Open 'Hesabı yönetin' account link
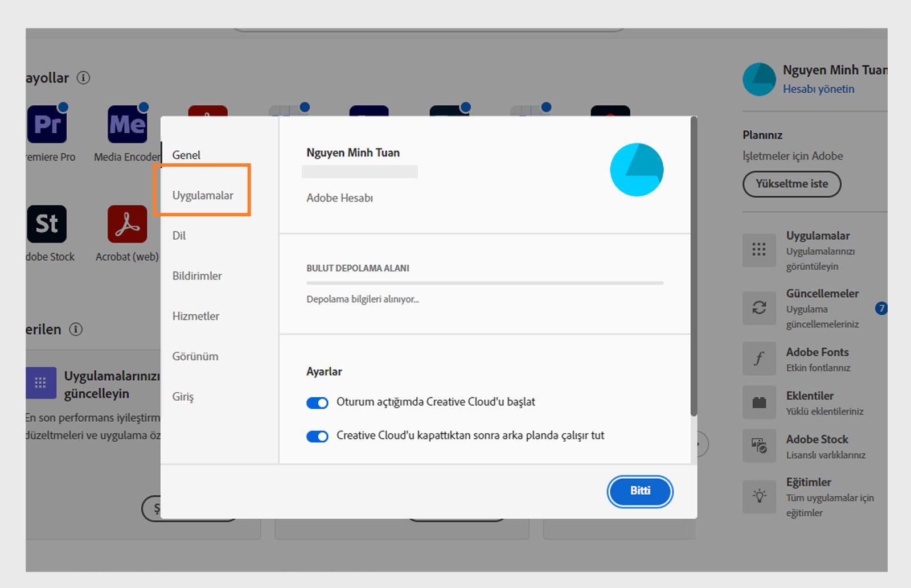Viewport: 911px width, 588px height. (819, 89)
